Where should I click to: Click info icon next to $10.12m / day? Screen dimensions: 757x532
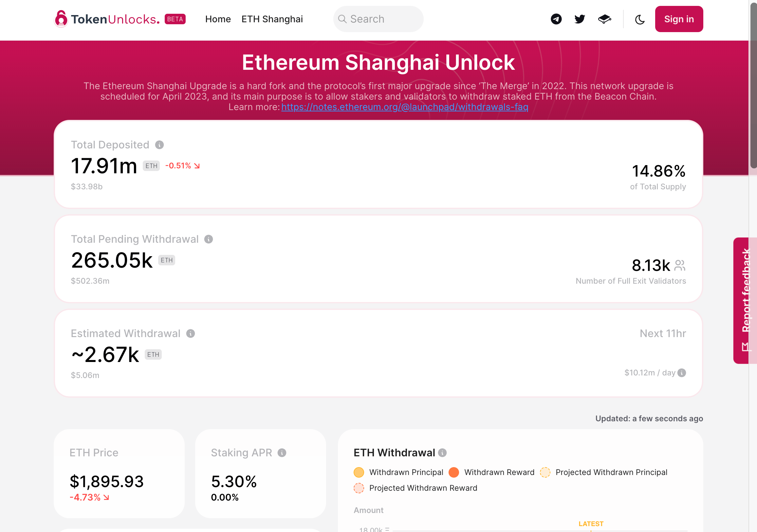[682, 373]
